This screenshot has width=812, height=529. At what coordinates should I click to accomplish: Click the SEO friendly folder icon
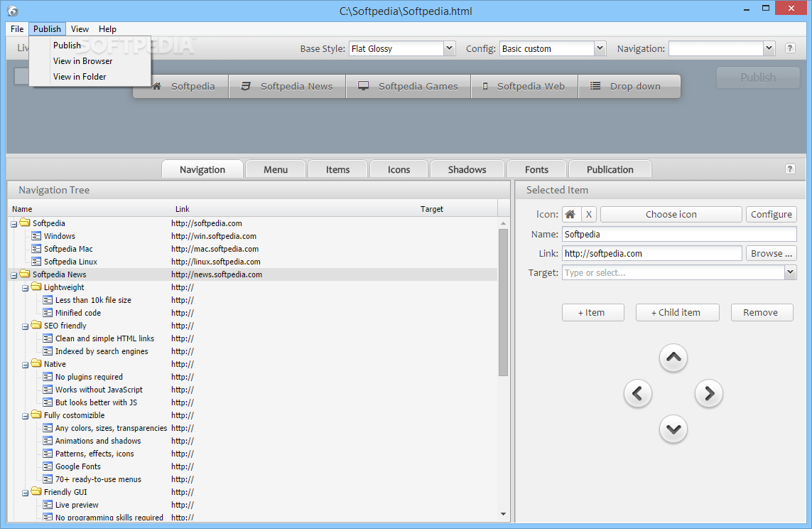[x=36, y=326]
